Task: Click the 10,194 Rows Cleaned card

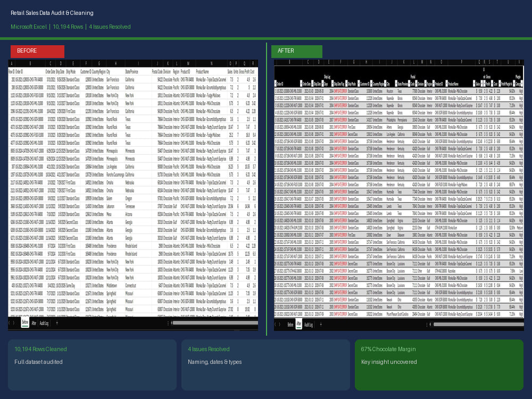Action: pyautogui.click(x=92, y=365)
